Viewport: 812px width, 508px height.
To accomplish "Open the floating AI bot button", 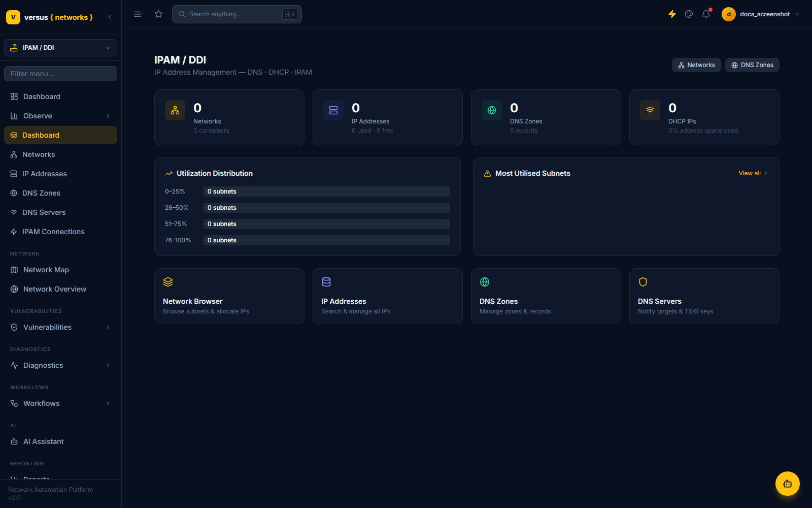I will [x=788, y=484].
